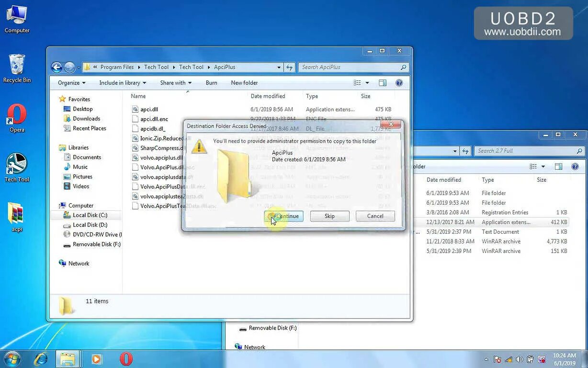
Task: Select the apci.dll.enc file
Action: pyautogui.click(x=154, y=119)
